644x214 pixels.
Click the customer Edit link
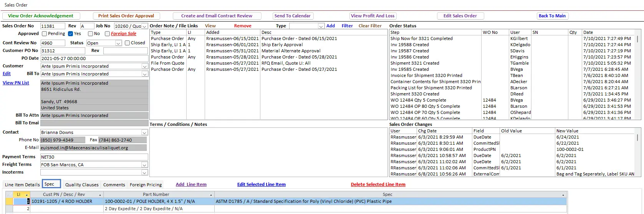(7, 74)
